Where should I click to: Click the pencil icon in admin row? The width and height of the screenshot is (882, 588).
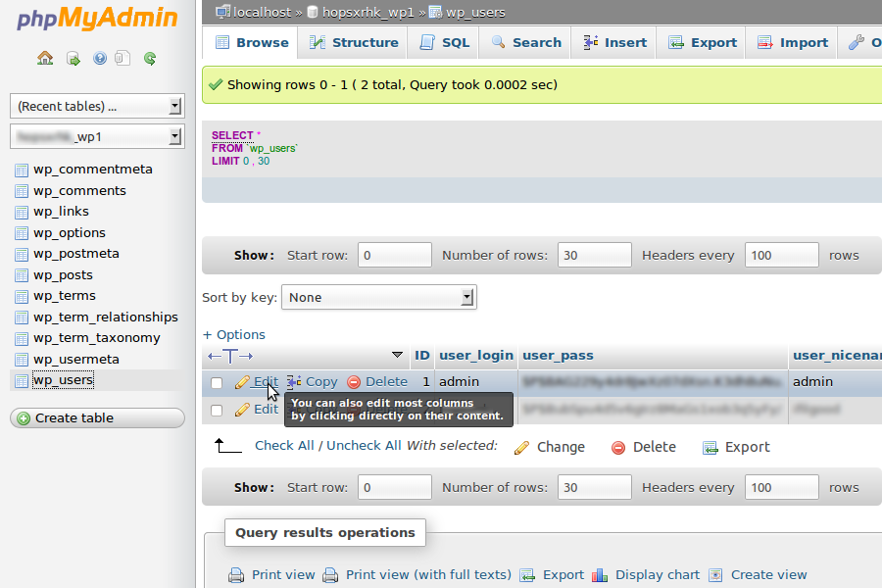(242, 382)
